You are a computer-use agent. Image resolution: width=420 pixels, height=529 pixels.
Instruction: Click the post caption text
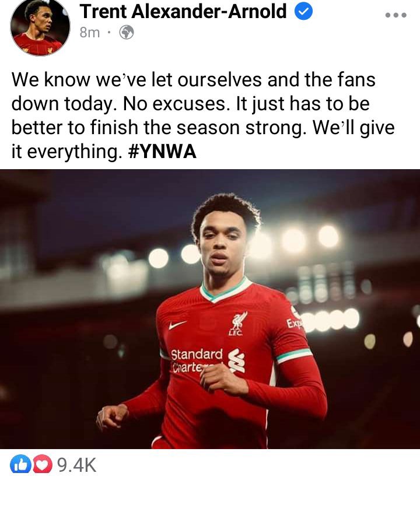point(202,115)
